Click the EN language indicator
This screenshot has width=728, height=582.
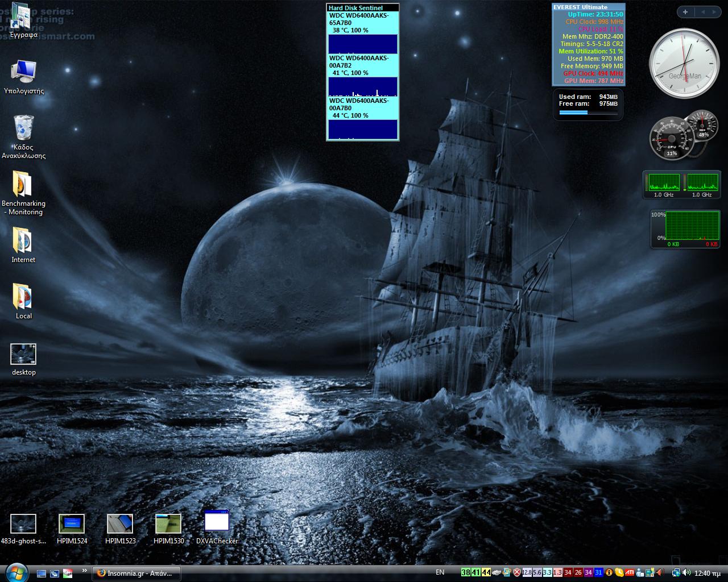(x=440, y=572)
